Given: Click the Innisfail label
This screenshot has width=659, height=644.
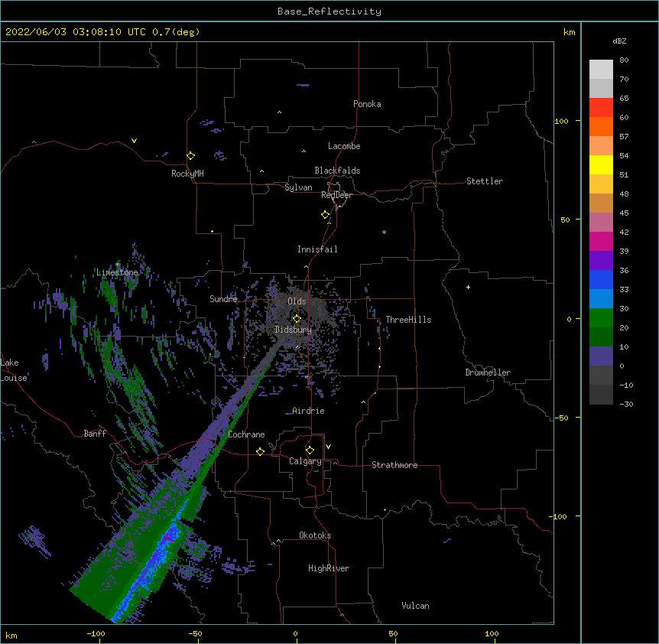Looking at the screenshot, I should 317,249.
